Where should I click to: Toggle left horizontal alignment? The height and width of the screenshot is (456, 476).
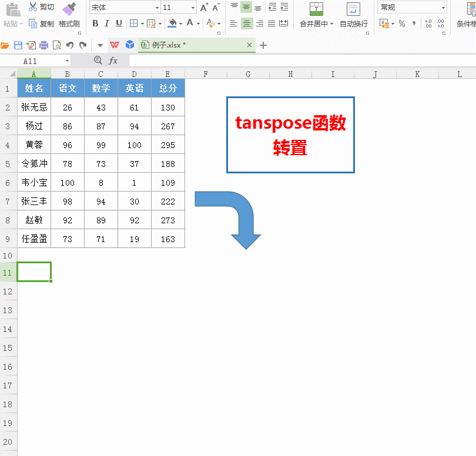pyautogui.click(x=234, y=24)
